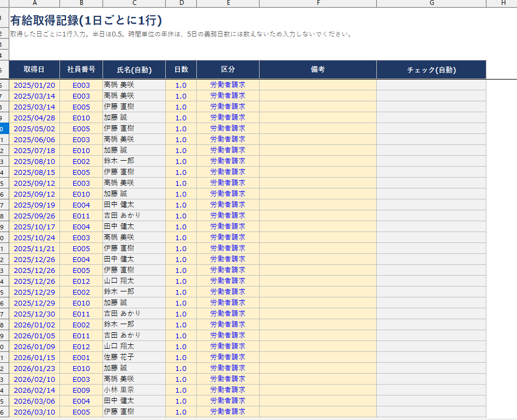Screen dimensions: 517x420
Task: Click the 区分 header cell
Action: coord(228,70)
